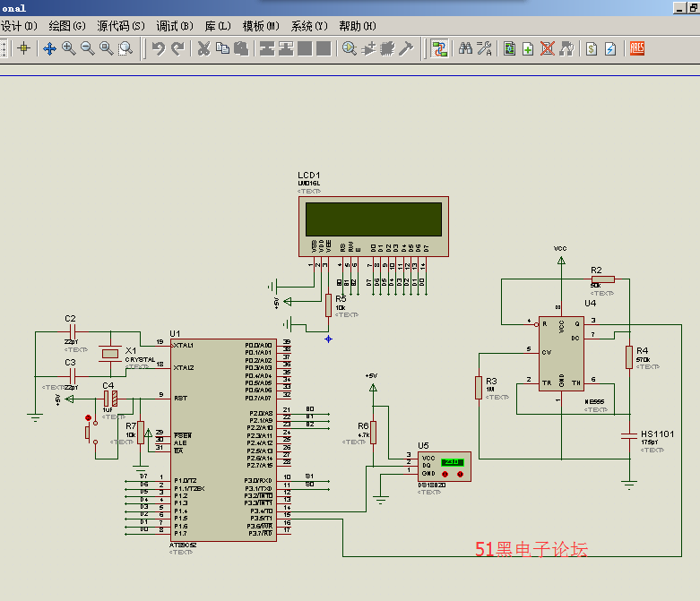Select electrolytic capacitor C4 1uF
Screen dimensions: 700x601
pyautogui.click(x=110, y=399)
